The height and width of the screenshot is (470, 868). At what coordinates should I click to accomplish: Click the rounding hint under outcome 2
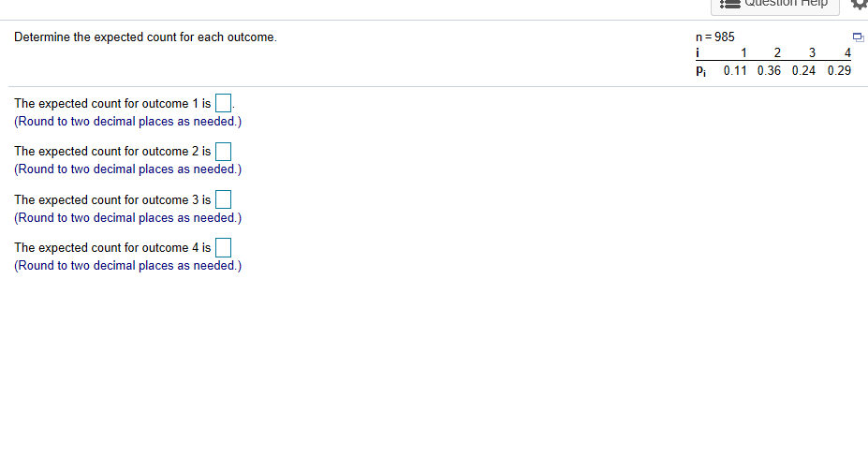pos(128,169)
